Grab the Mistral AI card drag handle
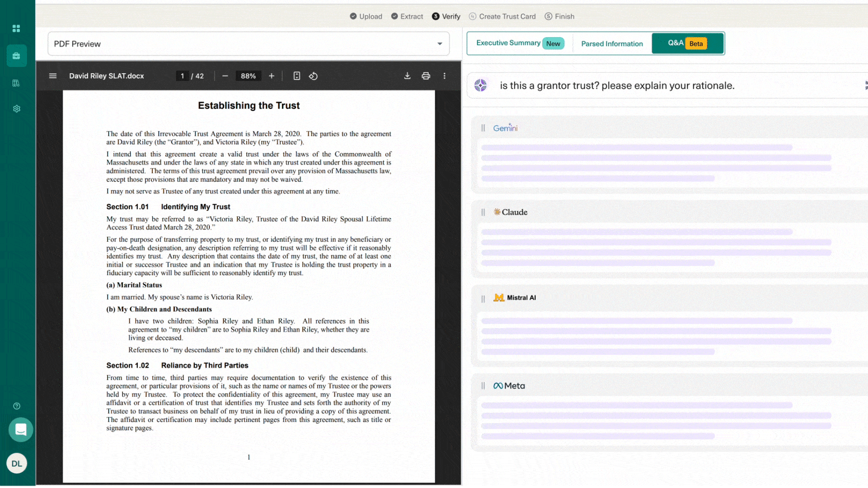Viewport: 868px width, 488px height. 483,299
